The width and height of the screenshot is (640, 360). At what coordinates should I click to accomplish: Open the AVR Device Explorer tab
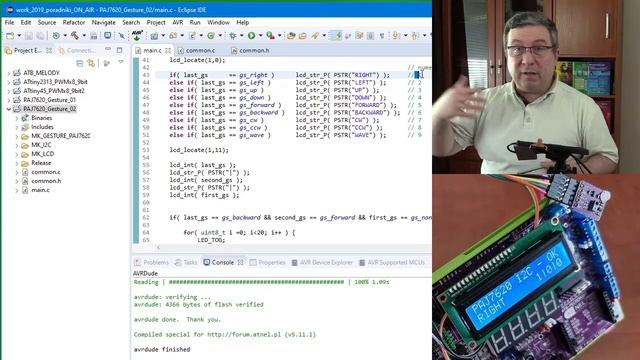point(322,262)
